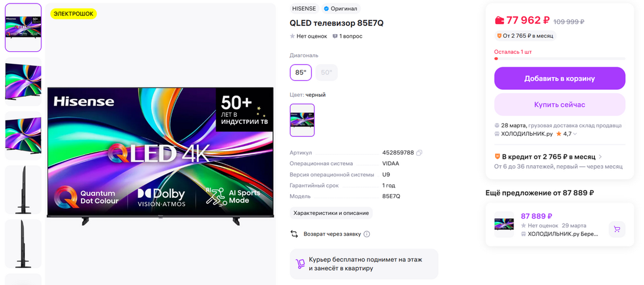Click the info icon next to Возврат через заявку
Screen dimensions: 644x285
pyautogui.click(x=367, y=234)
